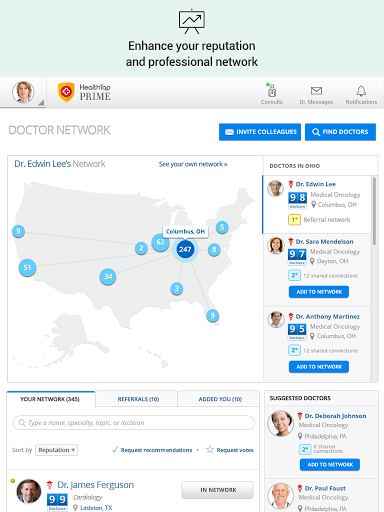Select the 51 map cluster bubble
Viewport: 384px width, 512px height.
27,268
